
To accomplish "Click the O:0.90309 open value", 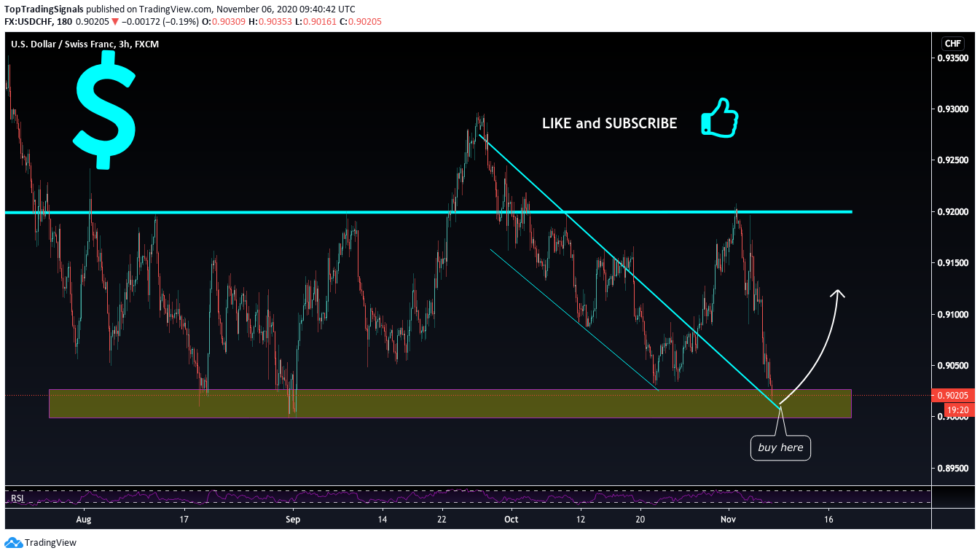I will (x=224, y=22).
